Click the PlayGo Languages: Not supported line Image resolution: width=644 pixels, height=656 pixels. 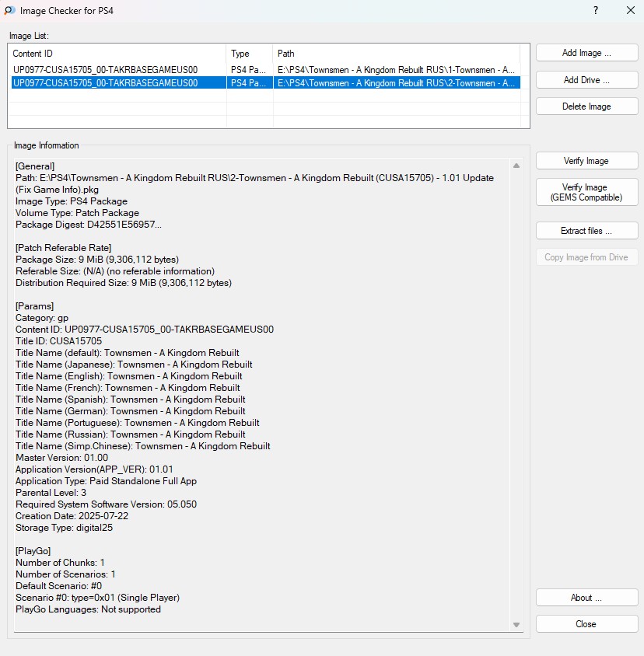point(89,609)
